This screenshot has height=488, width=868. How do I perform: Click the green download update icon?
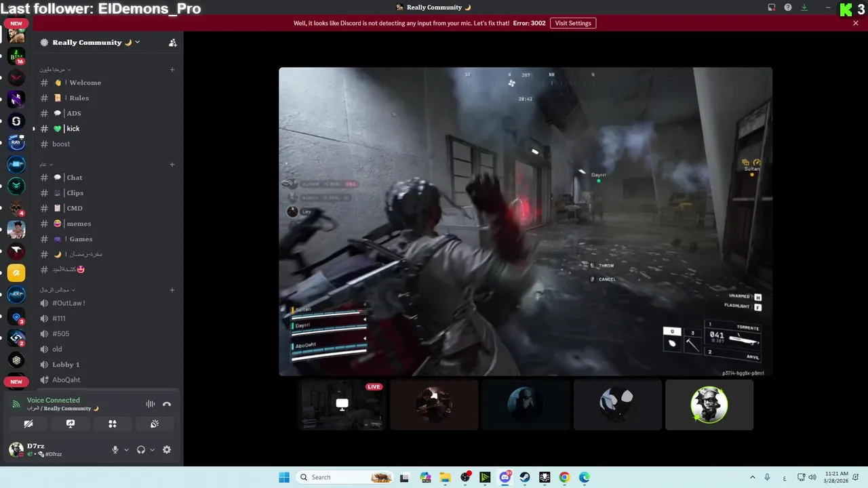tap(804, 7)
